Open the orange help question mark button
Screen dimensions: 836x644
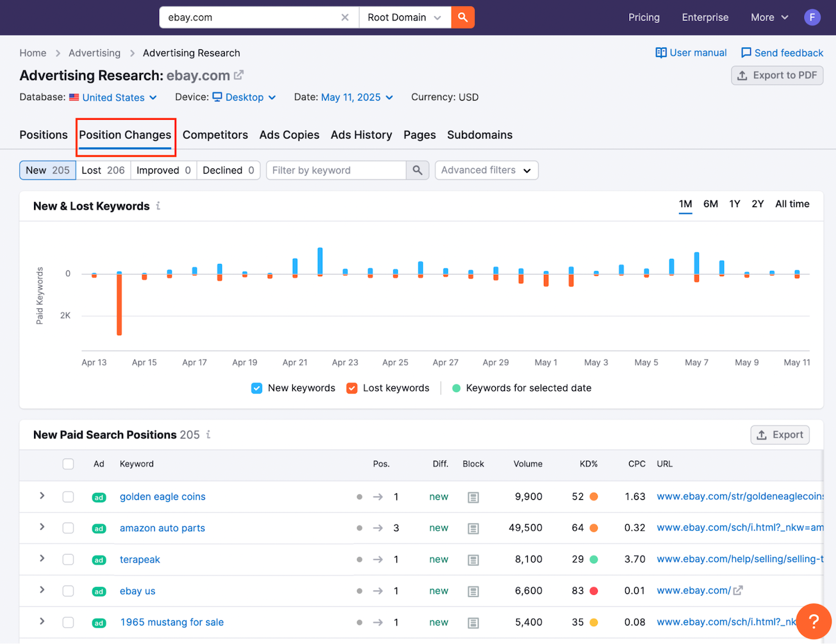click(x=813, y=621)
